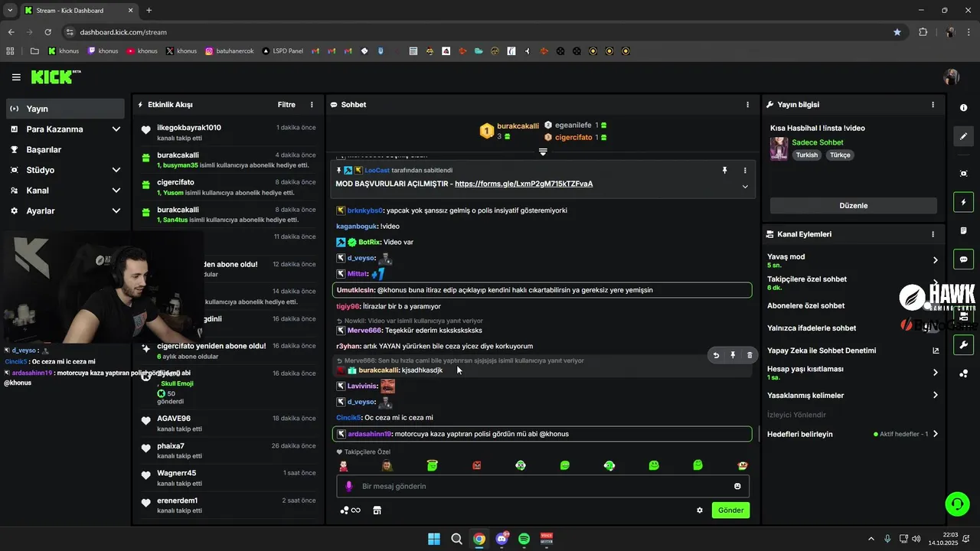Open pinned message three-dot menu
This screenshot has width=980, height=551.
tap(745, 170)
